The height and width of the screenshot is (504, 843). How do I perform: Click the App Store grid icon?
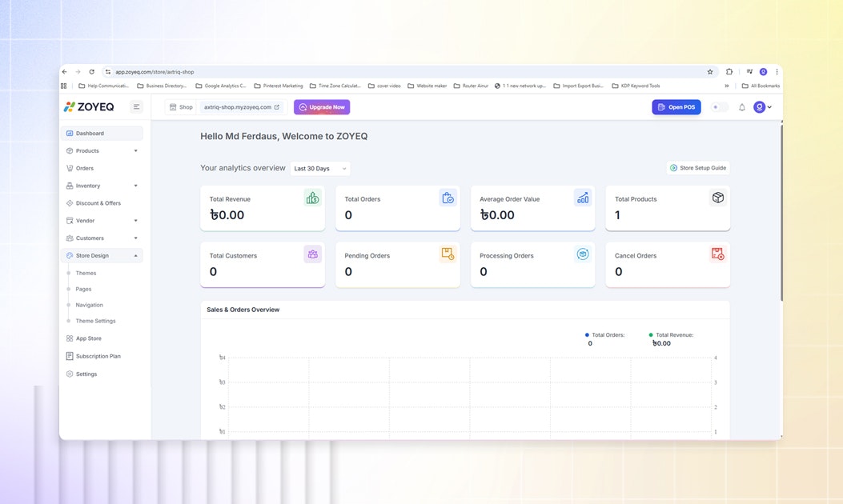point(70,338)
